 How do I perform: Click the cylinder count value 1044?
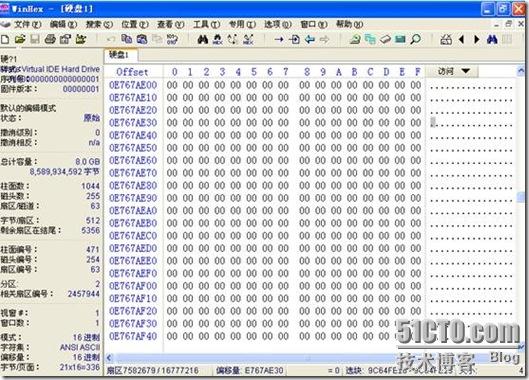90,186
